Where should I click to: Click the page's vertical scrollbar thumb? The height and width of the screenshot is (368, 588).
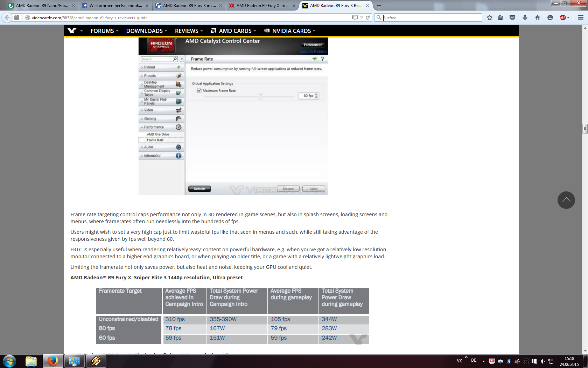pos(585,129)
